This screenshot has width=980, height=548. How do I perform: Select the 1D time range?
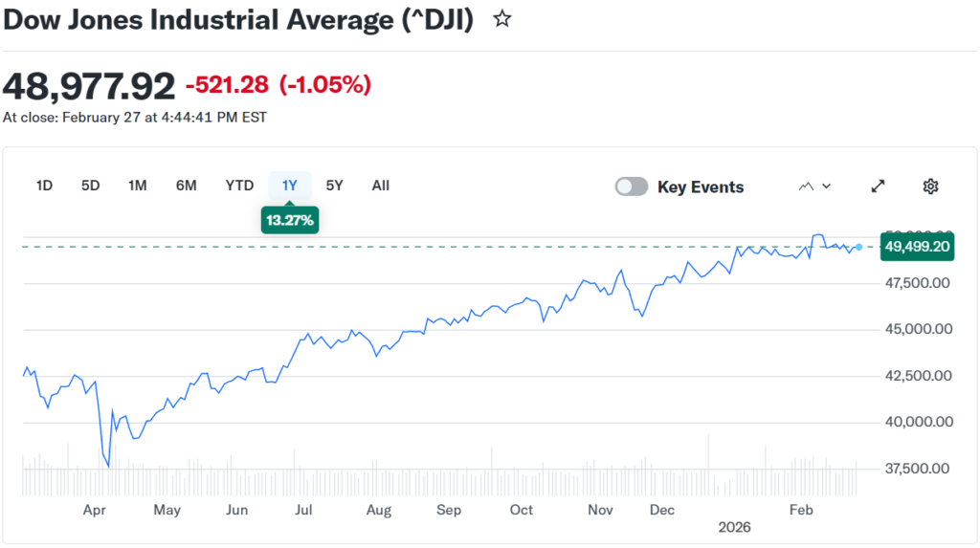(44, 186)
